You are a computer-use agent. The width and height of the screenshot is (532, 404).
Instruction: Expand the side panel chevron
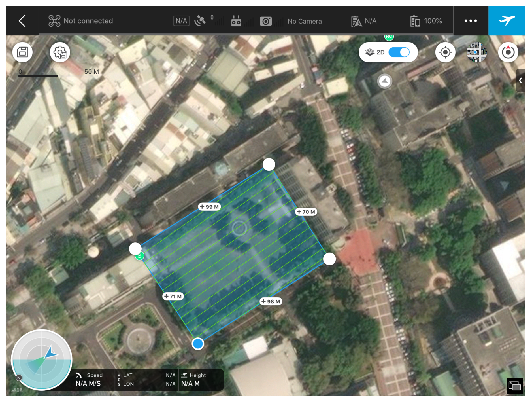coord(520,81)
